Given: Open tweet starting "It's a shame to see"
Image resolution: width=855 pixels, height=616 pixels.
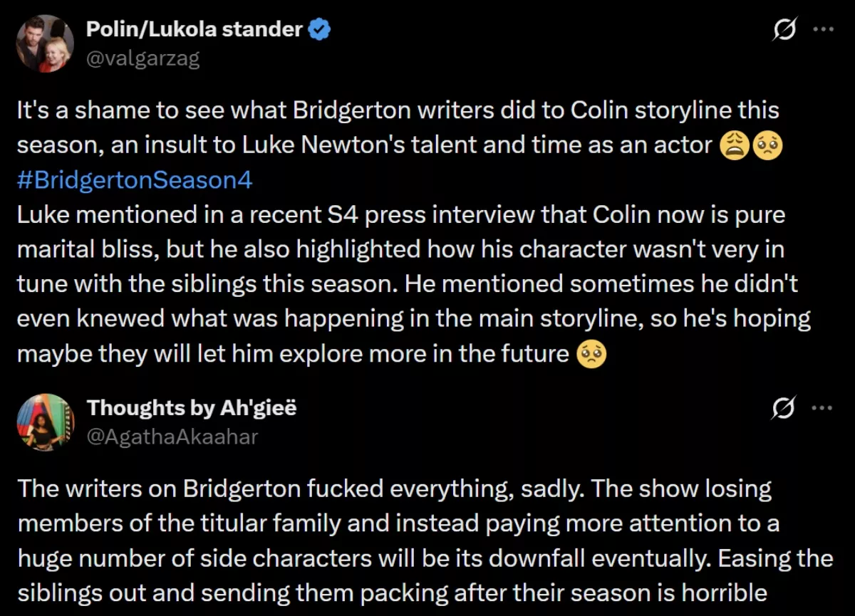Looking at the screenshot, I should pos(399,112).
